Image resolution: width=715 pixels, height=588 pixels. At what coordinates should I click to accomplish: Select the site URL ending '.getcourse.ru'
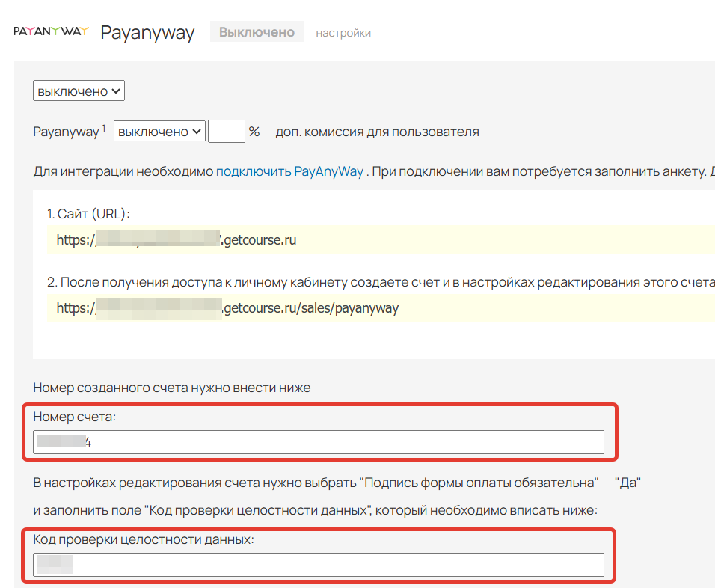pos(177,239)
